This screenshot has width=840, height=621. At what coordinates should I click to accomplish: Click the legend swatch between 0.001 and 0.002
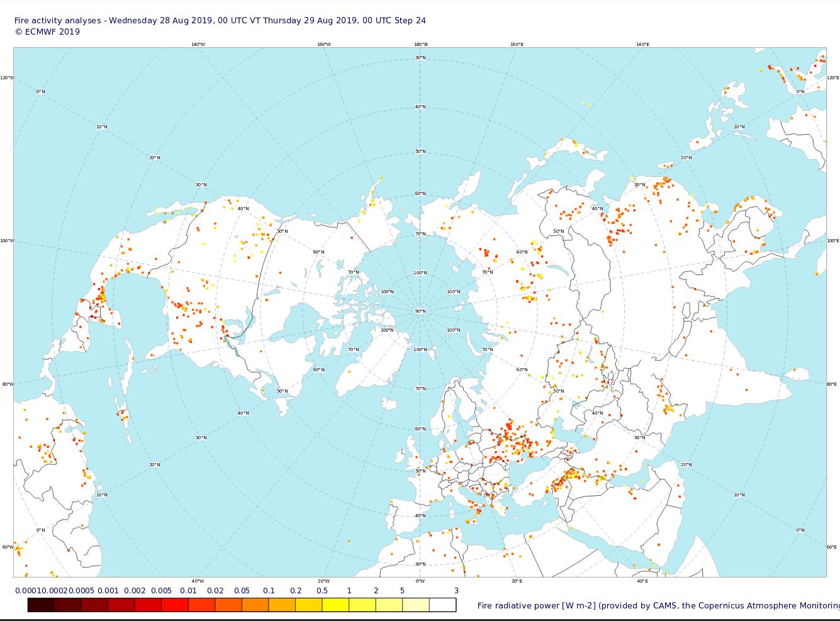pos(121,605)
